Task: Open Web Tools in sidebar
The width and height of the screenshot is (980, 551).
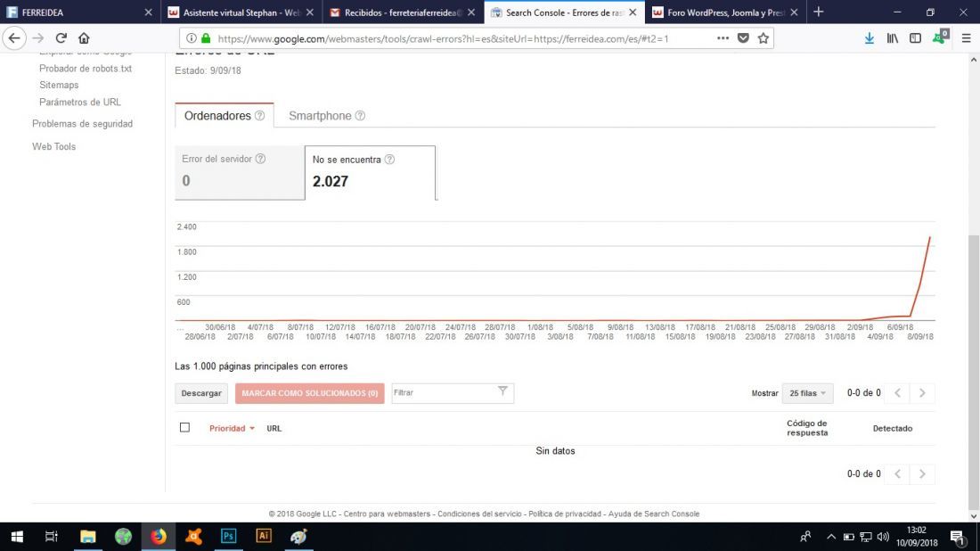Action: click(x=53, y=146)
